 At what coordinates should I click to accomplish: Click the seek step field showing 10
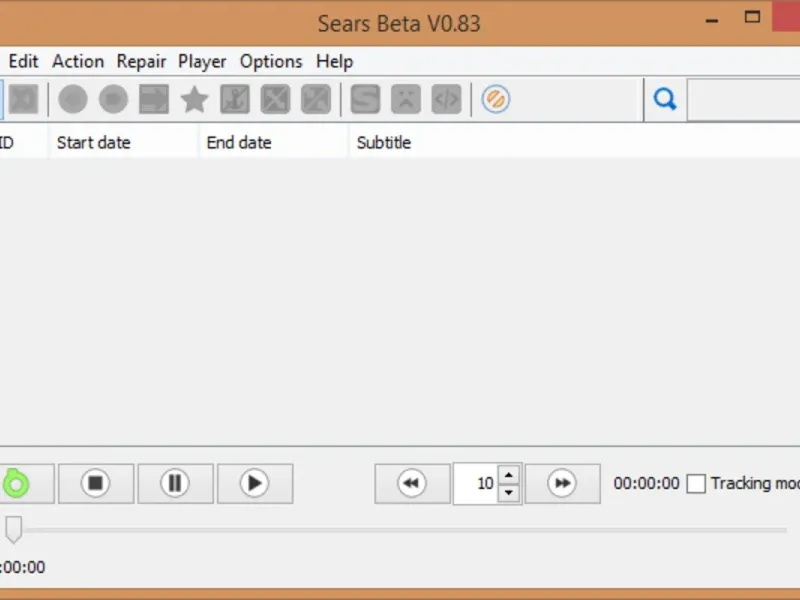[x=476, y=483]
